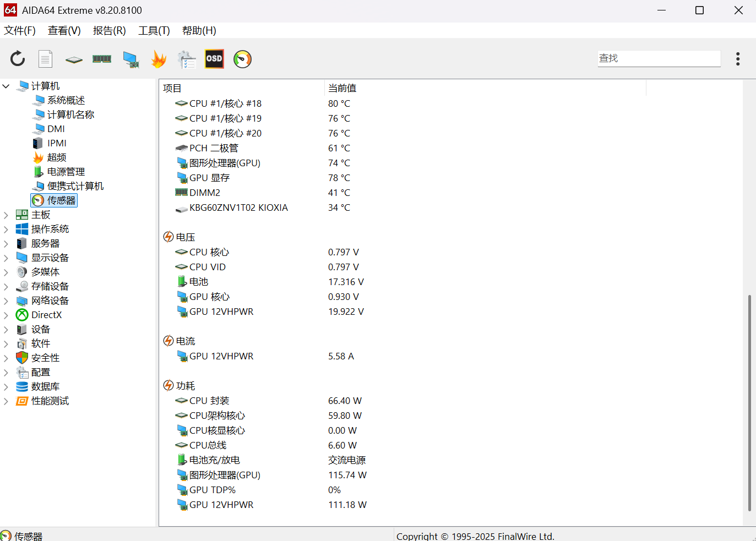Select 系统概述 in the sidebar

coord(66,100)
